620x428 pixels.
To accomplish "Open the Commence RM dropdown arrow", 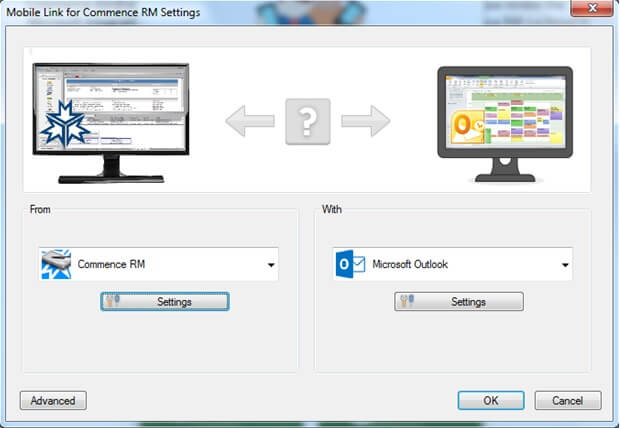I will pos(271,265).
